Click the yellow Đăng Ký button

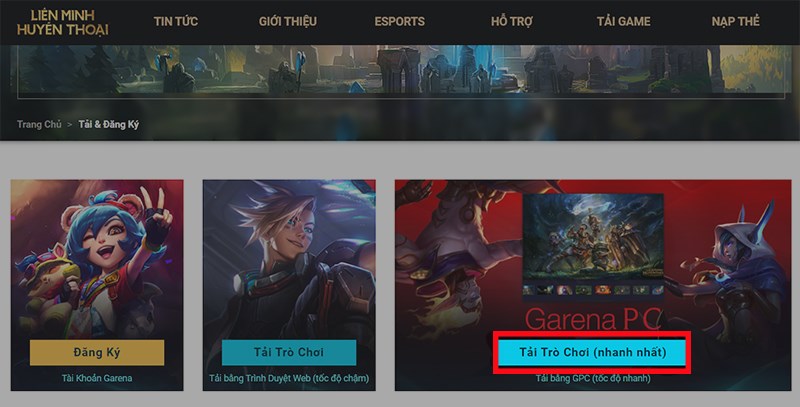coord(97,352)
